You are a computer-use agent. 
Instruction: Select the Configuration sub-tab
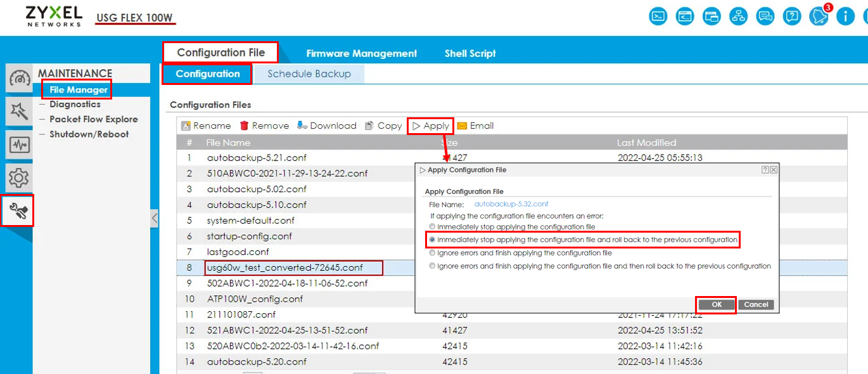[208, 74]
